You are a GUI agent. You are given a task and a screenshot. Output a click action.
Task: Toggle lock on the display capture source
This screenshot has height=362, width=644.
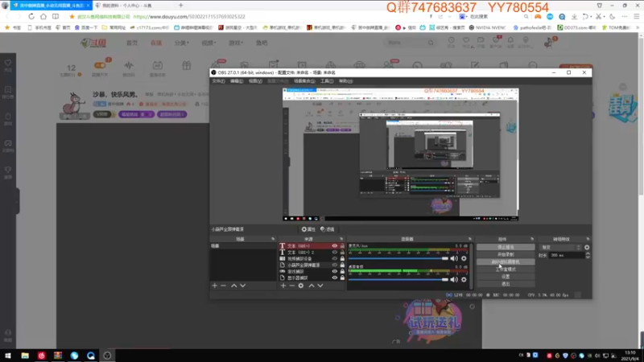pos(342,278)
